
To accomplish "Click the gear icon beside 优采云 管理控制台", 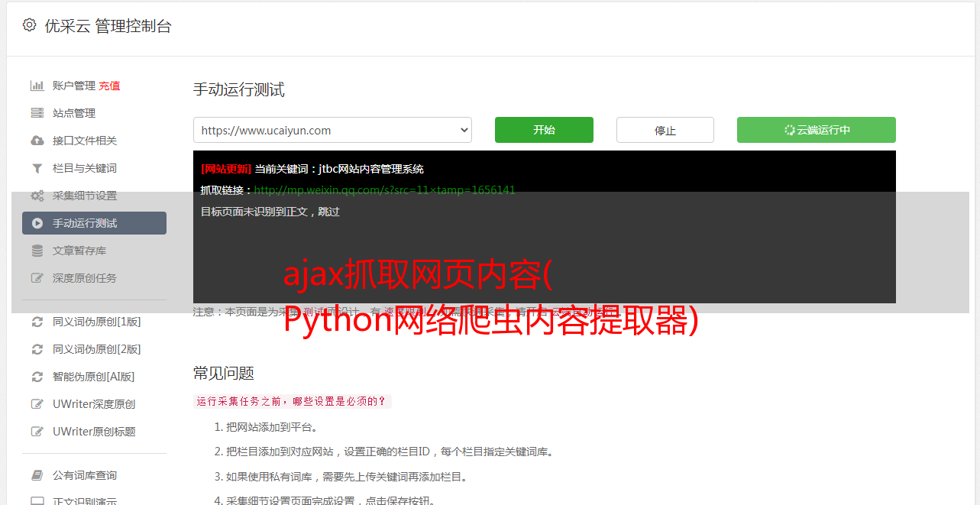I will [29, 25].
